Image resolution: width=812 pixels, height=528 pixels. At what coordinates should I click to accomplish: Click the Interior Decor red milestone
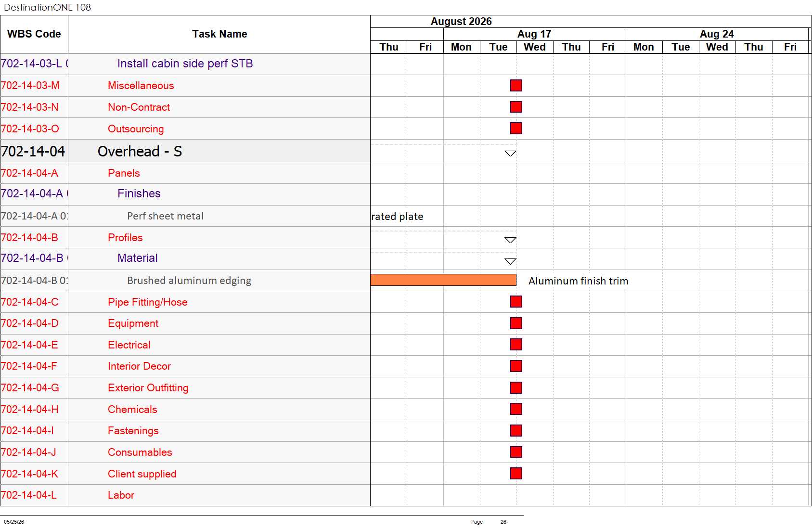click(516, 366)
